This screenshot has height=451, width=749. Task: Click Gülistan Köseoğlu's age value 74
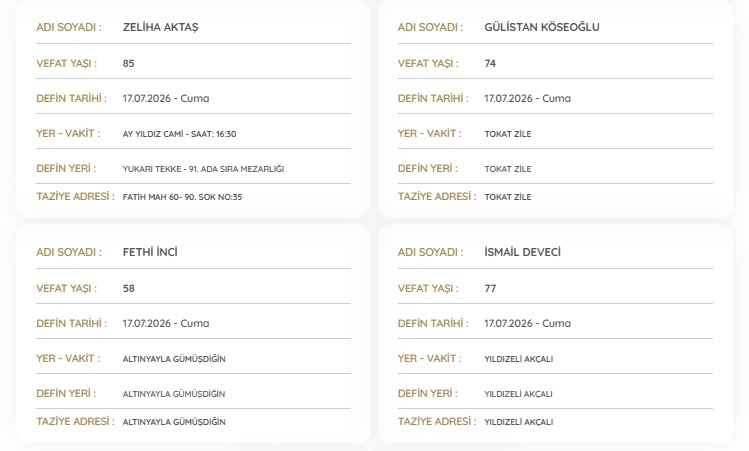(x=490, y=64)
